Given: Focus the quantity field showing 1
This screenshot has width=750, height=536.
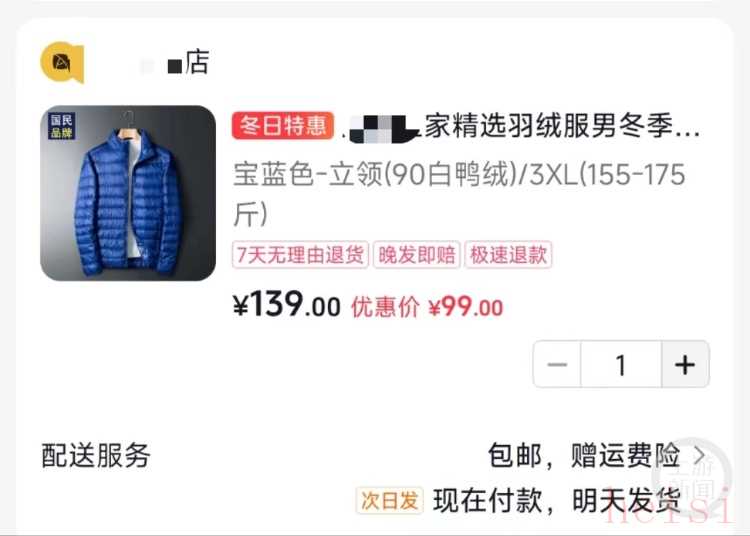Looking at the screenshot, I should coord(621,365).
